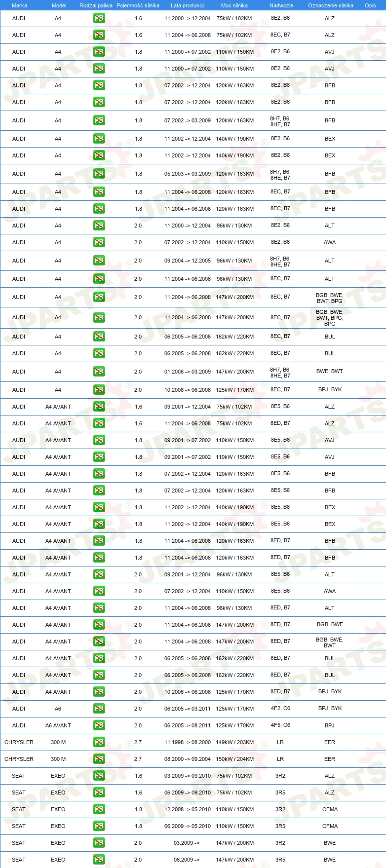
Task: Click petrol icon in the Audi A6 4F2, C6 row
Action: (x=99, y=709)
